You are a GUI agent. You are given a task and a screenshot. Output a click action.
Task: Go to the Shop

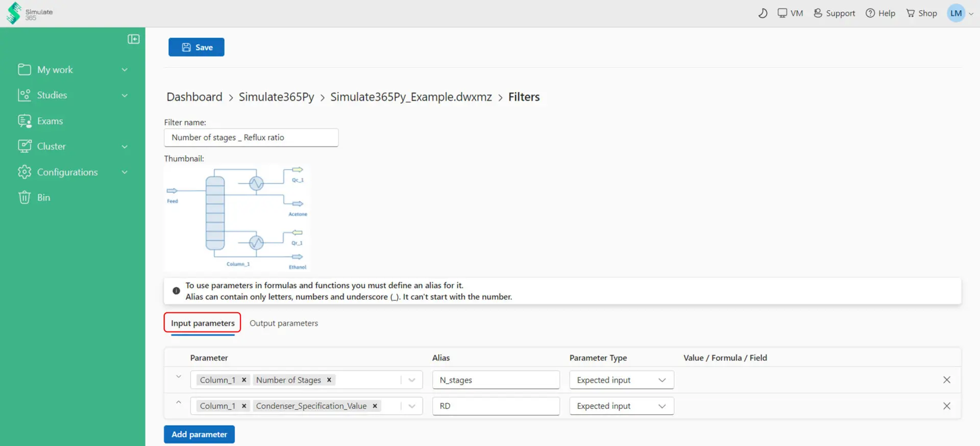point(921,13)
